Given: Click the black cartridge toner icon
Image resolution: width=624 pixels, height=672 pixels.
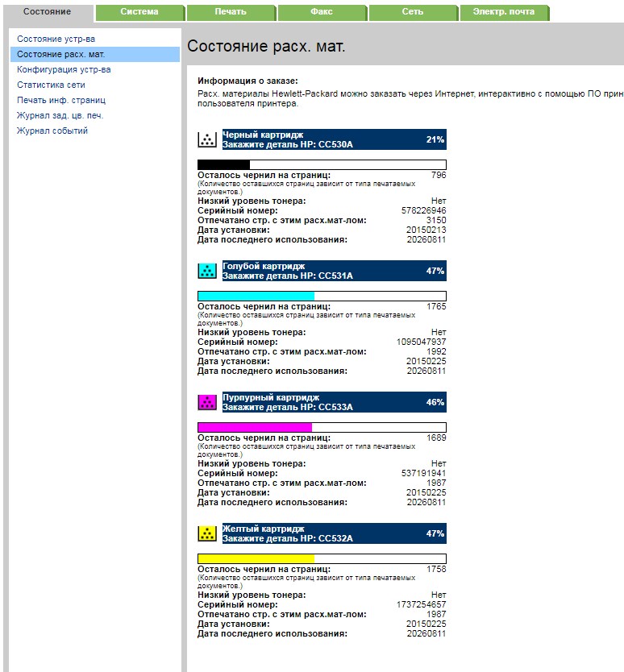Looking at the screenshot, I should coord(206,139).
